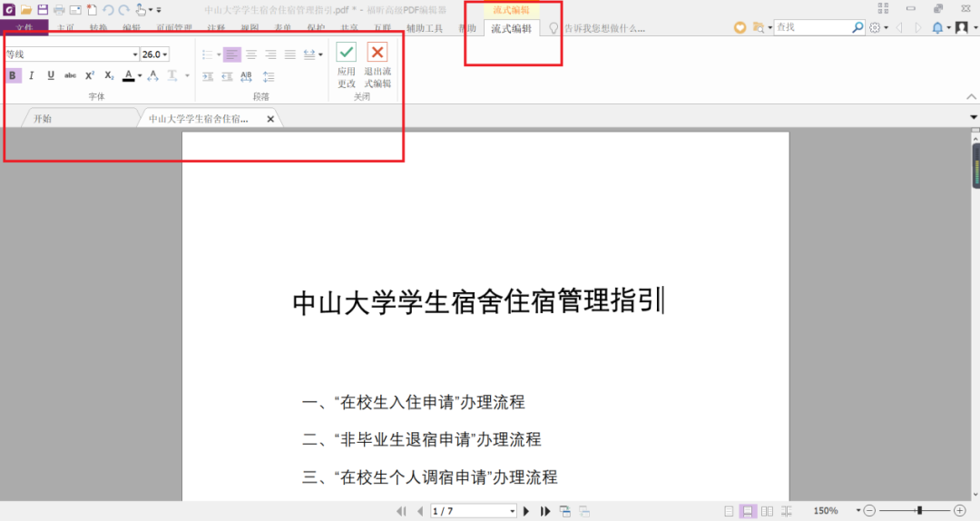Close the 中山大学学生宿舍住宿 document tab
Image resolution: width=980 pixels, height=521 pixels.
click(x=270, y=119)
